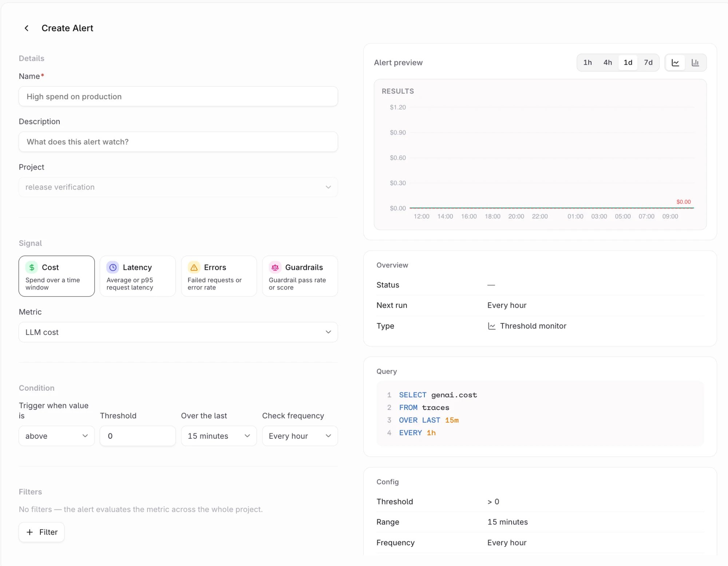Click the Next run 'Every hour' value
Screen dimensions: 728x566
(507, 306)
